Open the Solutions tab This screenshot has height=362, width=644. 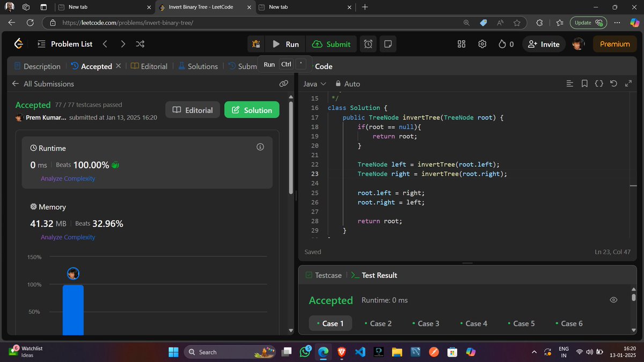198,67
